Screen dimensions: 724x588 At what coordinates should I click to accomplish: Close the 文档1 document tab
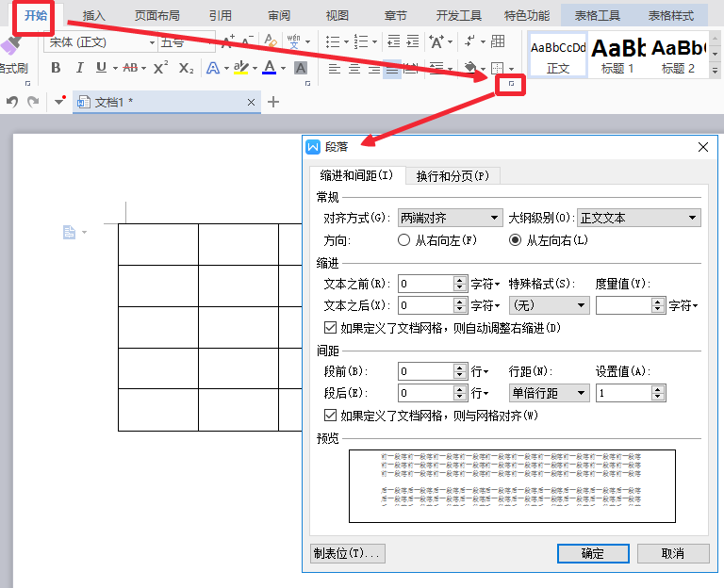pyautogui.click(x=251, y=102)
